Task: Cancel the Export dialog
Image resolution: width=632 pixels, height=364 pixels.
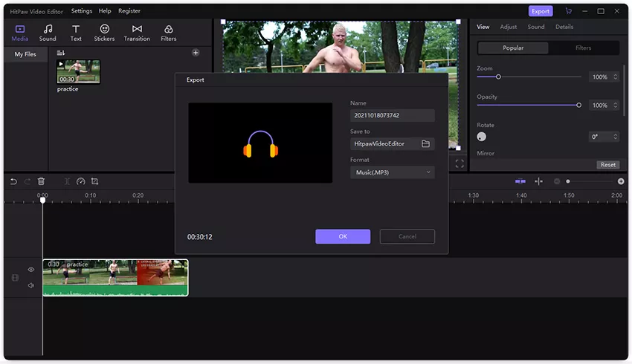Action: pos(407,236)
